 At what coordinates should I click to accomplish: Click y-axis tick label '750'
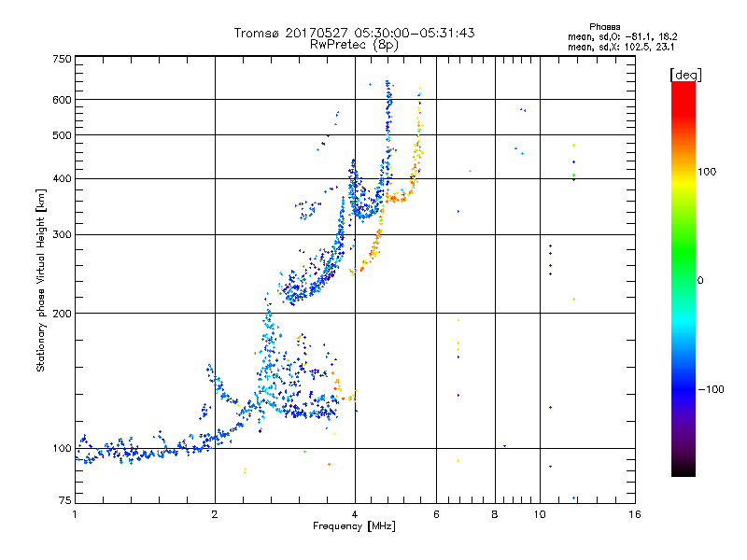click(x=63, y=59)
